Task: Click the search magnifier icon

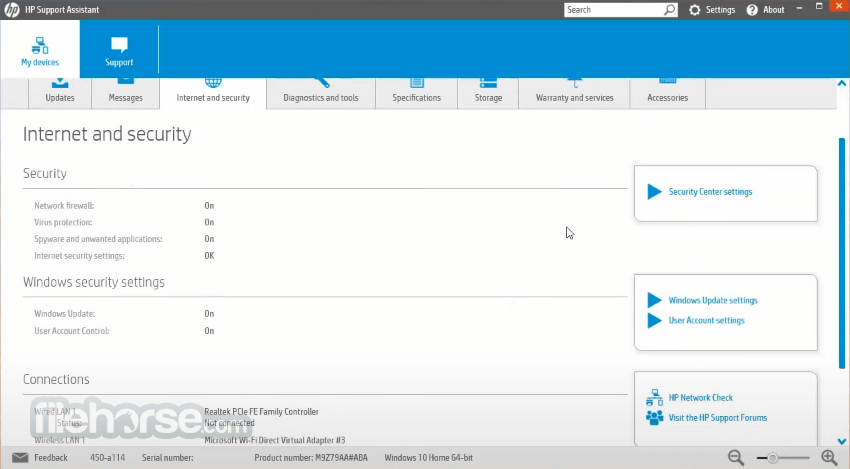Action: pyautogui.click(x=670, y=10)
